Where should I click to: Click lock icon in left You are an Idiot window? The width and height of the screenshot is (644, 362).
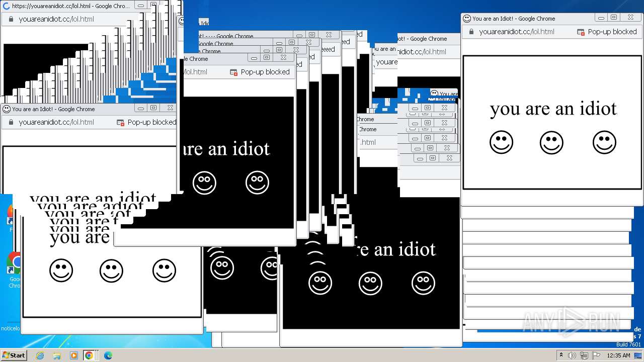11,122
